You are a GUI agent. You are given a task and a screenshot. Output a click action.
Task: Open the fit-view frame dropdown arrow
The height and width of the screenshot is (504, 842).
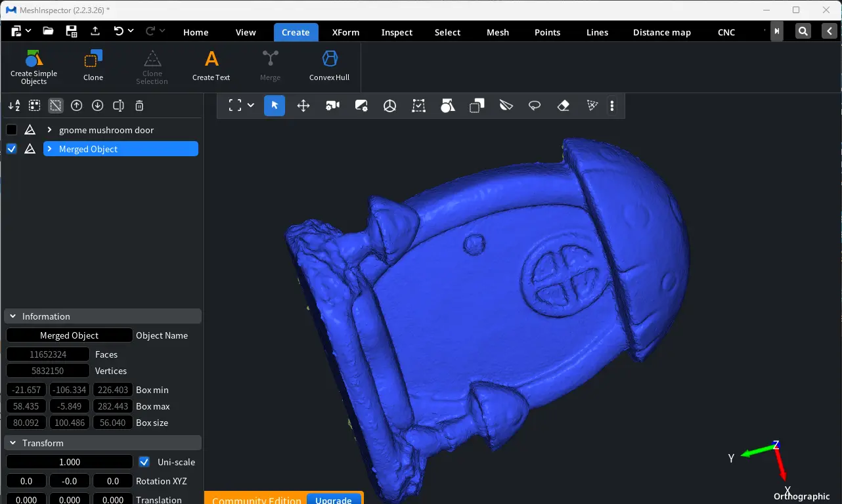pos(251,106)
